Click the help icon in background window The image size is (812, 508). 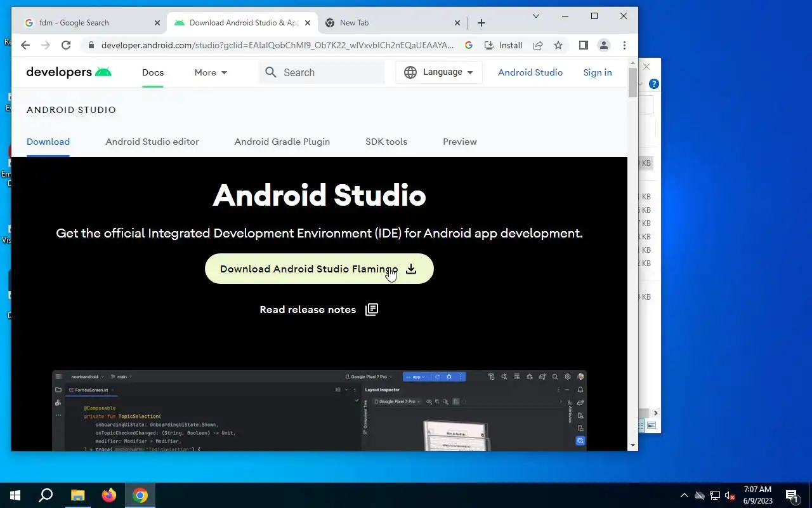click(x=654, y=84)
